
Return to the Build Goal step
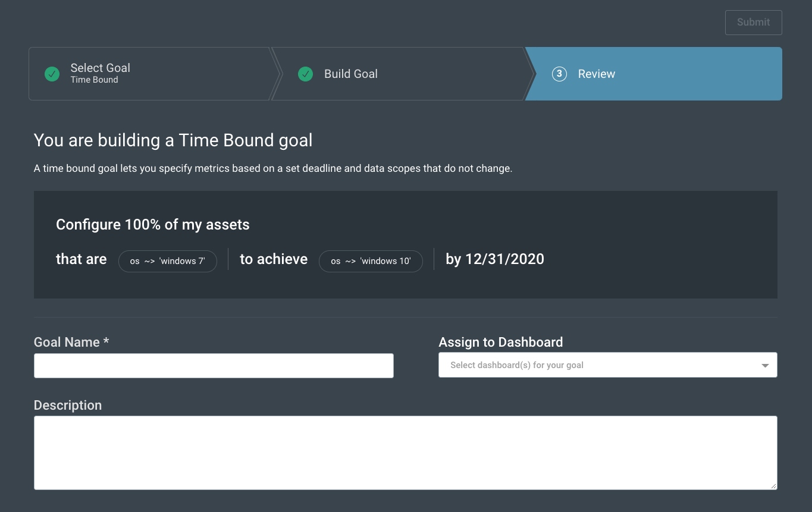(x=350, y=74)
